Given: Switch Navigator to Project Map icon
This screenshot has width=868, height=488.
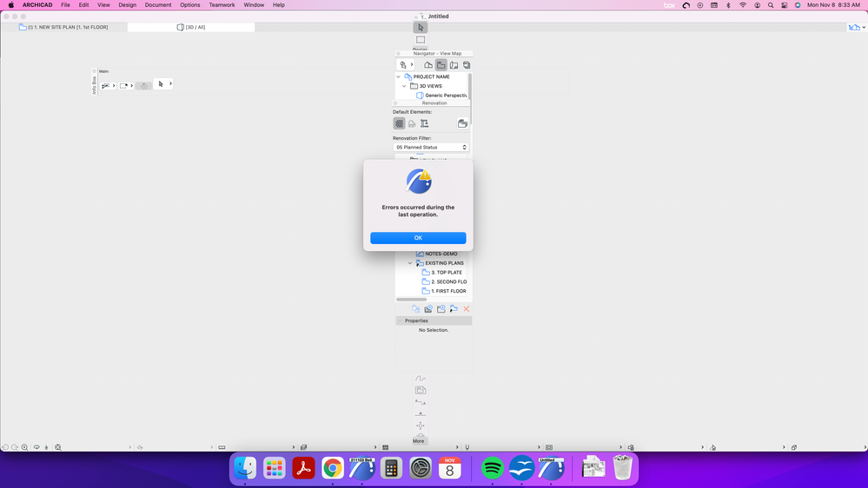Looking at the screenshot, I should 428,65.
